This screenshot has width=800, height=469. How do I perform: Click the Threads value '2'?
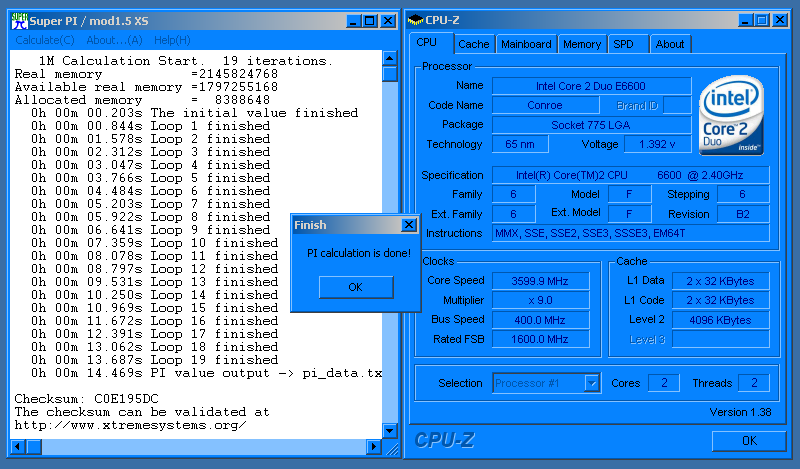pyautogui.click(x=754, y=383)
